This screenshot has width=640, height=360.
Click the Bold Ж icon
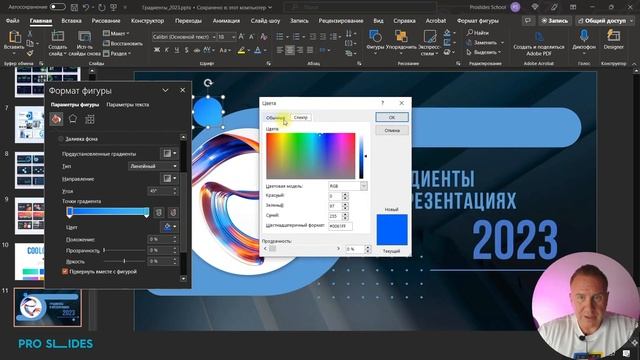click(x=157, y=50)
